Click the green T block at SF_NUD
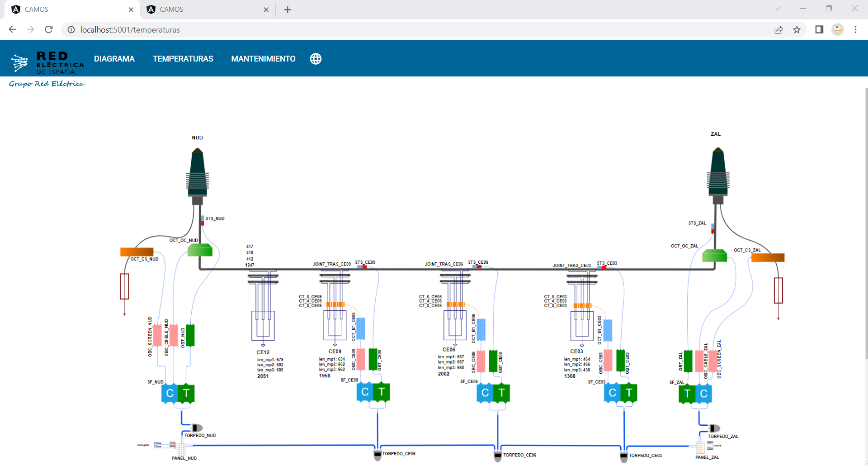This screenshot has width=868, height=466. coord(186,393)
